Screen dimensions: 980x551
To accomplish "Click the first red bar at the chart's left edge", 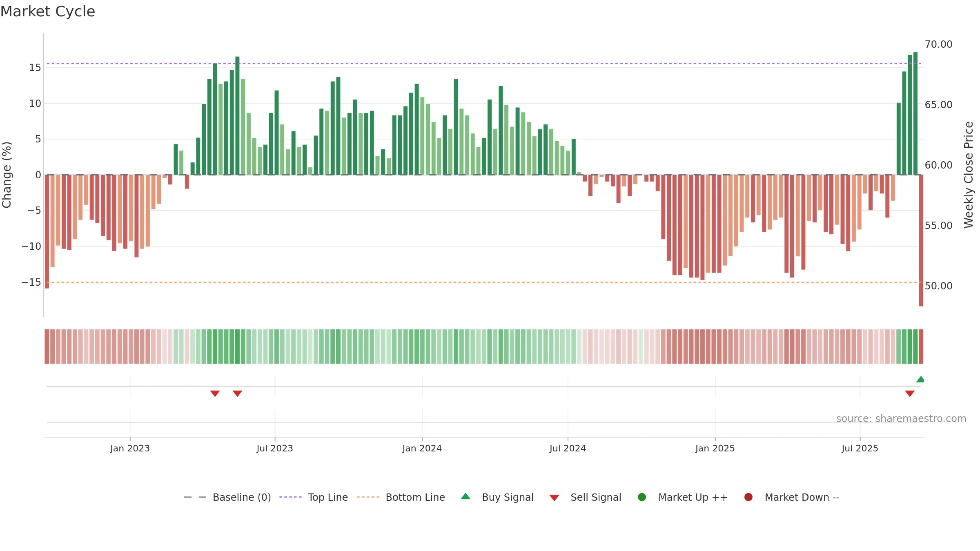I will point(47,231).
